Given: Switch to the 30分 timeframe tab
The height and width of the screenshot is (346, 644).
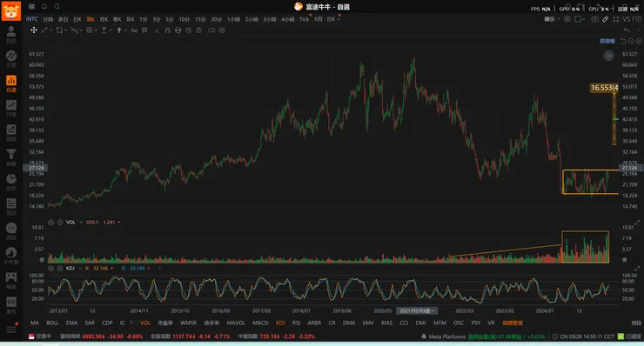Looking at the screenshot, I should 217,19.
